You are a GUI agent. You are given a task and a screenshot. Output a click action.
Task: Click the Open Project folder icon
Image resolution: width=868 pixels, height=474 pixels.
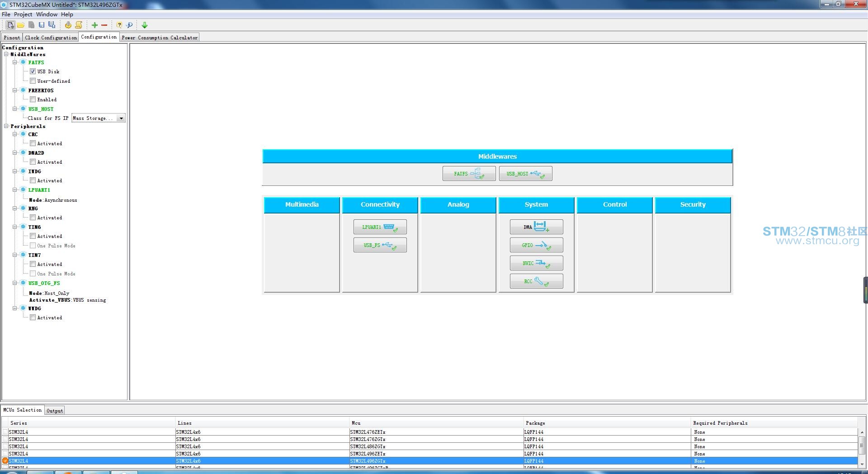[21, 25]
